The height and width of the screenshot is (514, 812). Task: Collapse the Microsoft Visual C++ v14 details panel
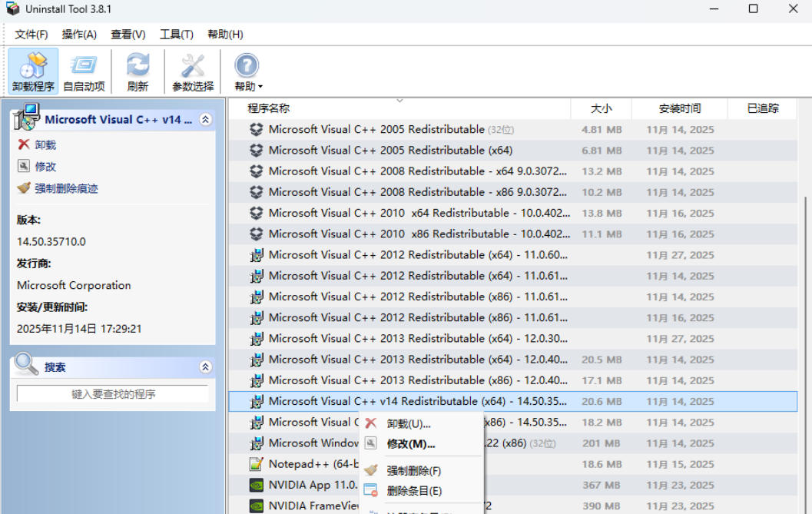(x=206, y=120)
